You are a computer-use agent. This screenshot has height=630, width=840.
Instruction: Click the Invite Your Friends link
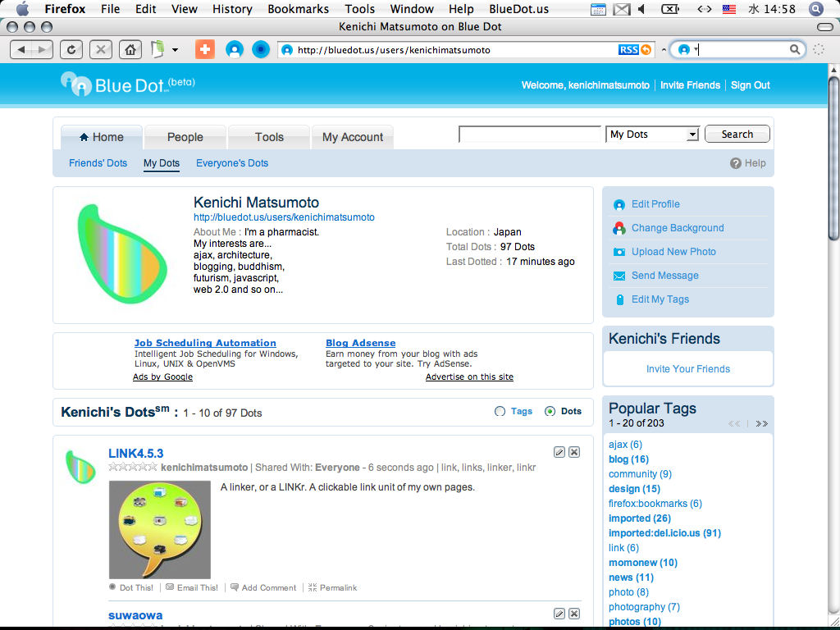tap(688, 369)
